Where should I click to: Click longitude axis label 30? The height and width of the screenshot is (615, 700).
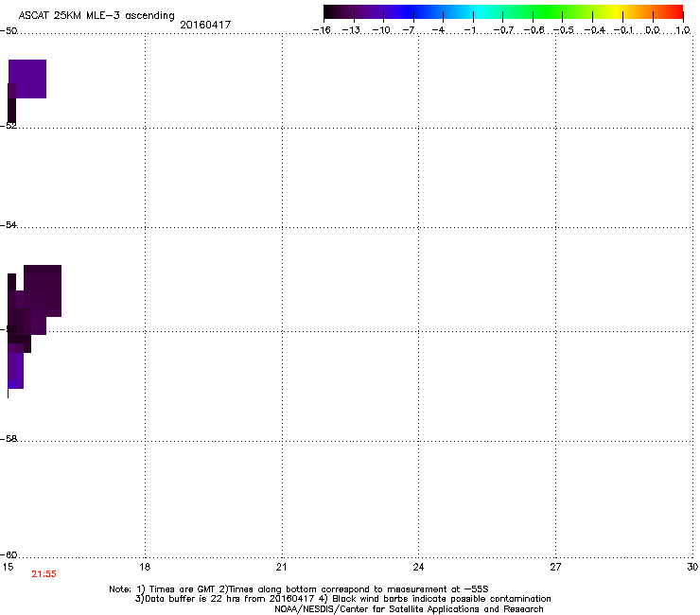tap(692, 567)
